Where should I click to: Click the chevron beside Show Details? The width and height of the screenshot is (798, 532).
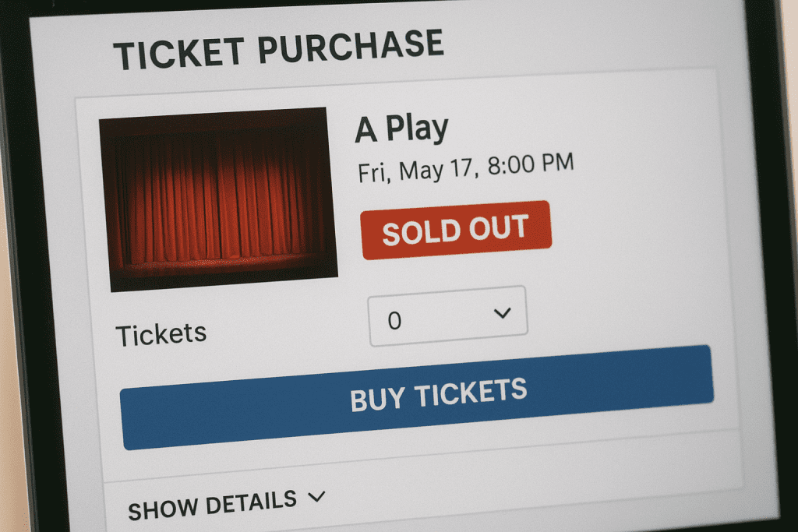316,496
